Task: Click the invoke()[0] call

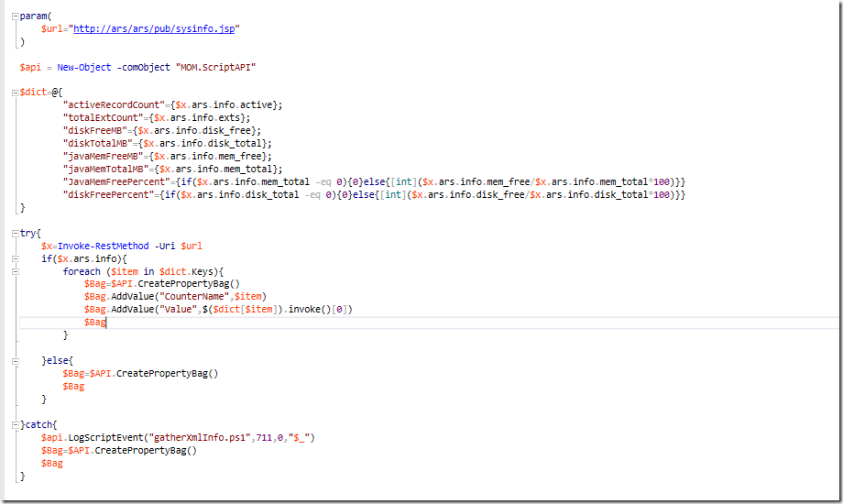Action: pos(318,310)
